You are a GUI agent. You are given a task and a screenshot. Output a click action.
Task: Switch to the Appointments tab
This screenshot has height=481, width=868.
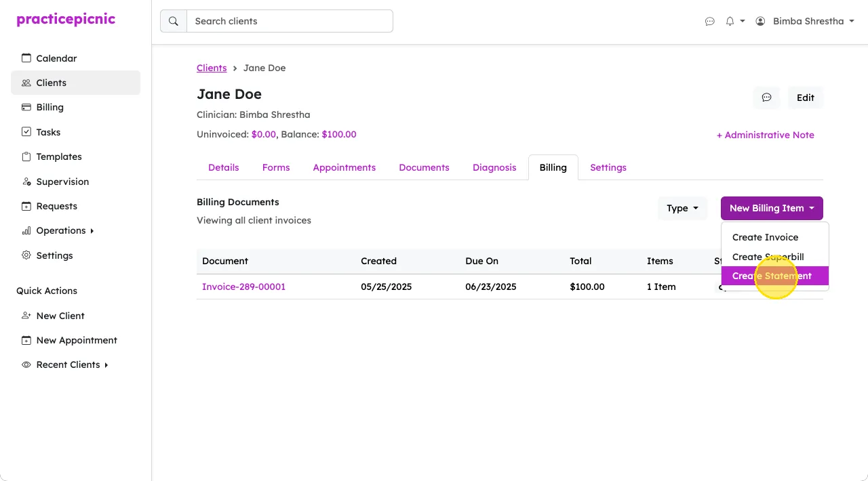tap(344, 167)
